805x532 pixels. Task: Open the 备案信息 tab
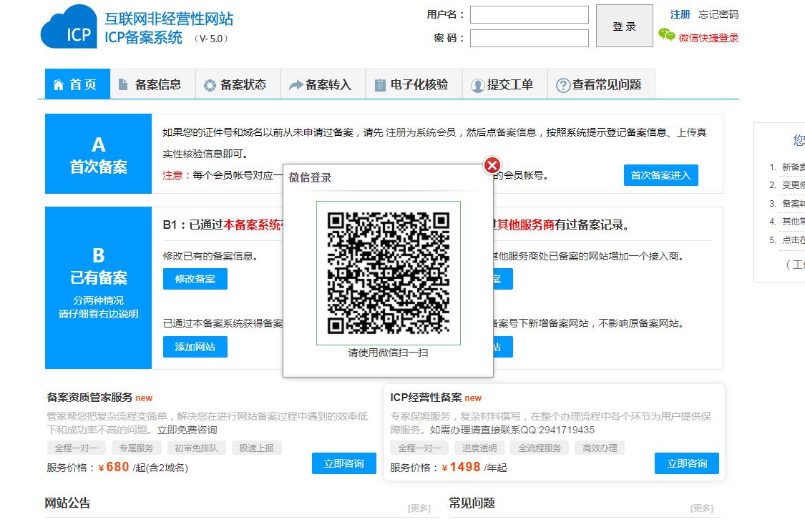pos(152,84)
